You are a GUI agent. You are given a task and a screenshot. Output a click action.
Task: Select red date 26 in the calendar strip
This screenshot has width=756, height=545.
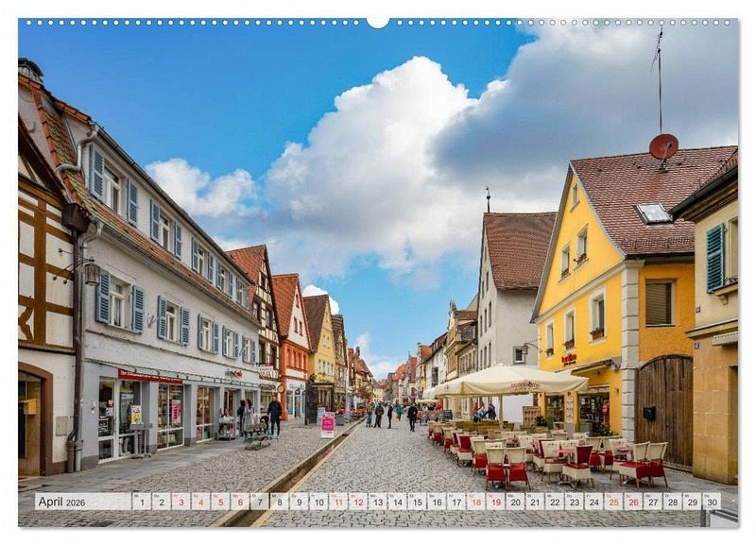pos(633,502)
